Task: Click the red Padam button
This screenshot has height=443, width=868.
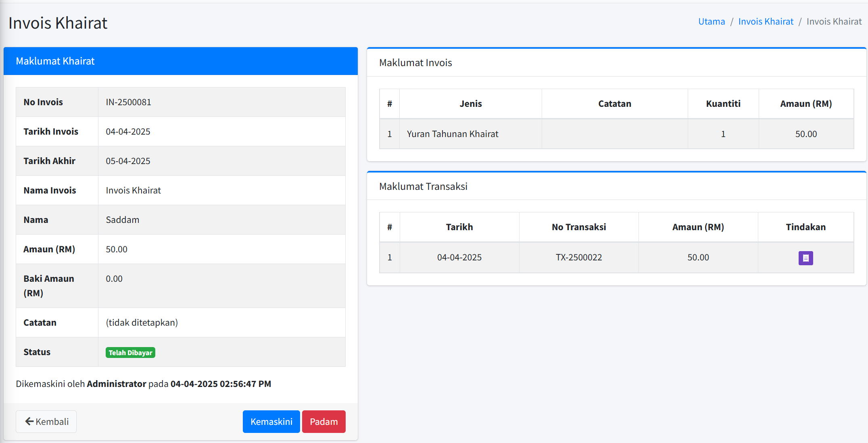Action: [x=323, y=422]
